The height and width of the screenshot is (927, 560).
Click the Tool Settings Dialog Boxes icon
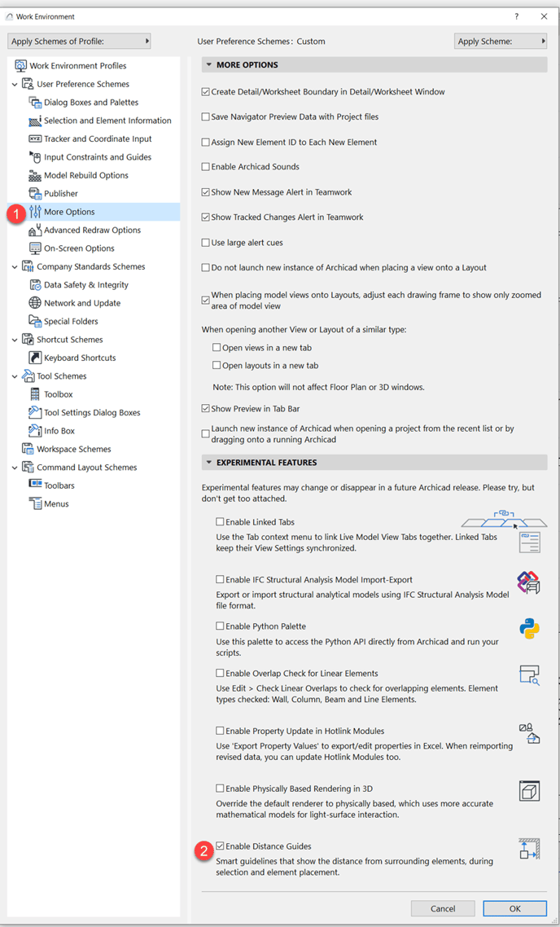[35, 412]
